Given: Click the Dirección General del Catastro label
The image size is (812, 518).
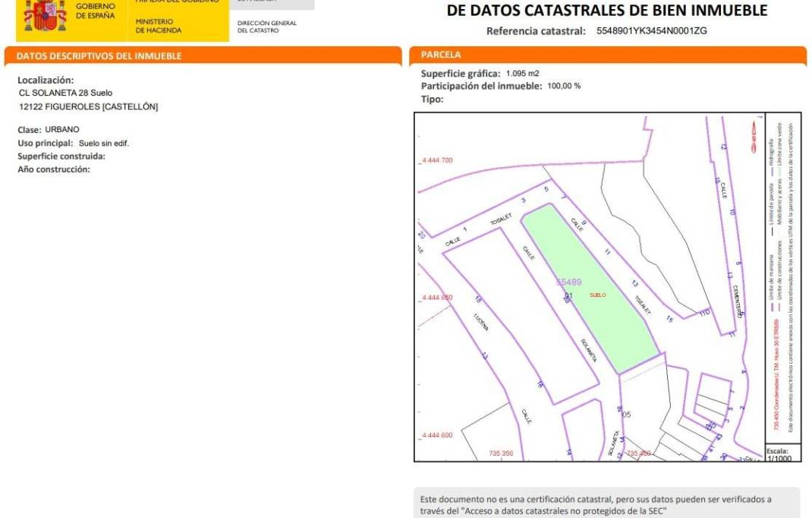Looking at the screenshot, I should tap(267, 27).
